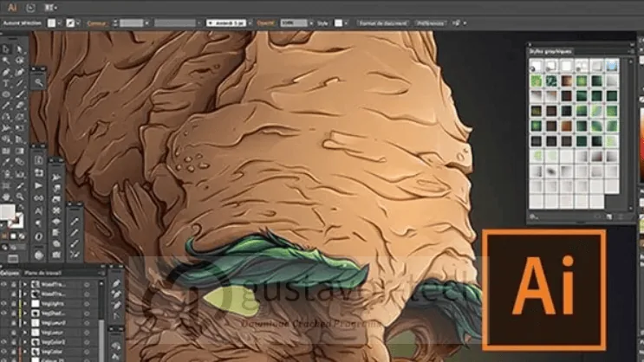The image size is (644, 362).
Task: Select the Rotate tool
Action: (6, 117)
